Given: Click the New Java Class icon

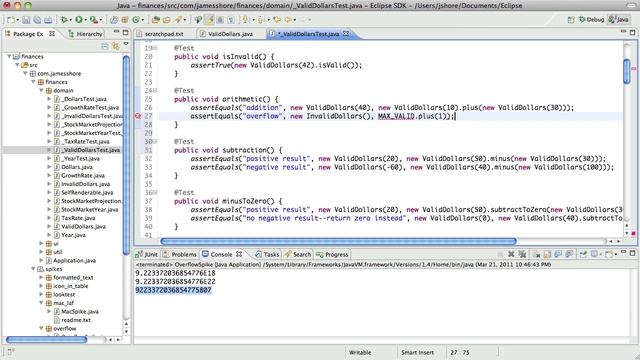Looking at the screenshot, I should (136, 20).
